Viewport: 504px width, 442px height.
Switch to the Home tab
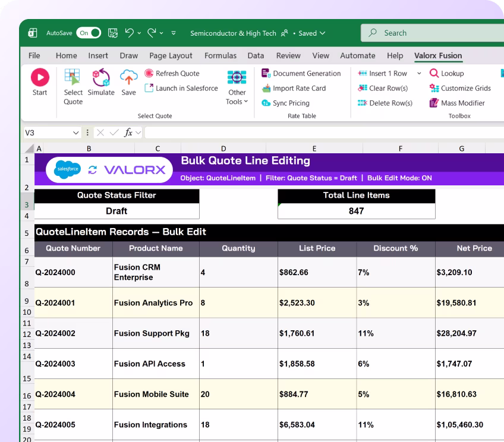point(66,56)
